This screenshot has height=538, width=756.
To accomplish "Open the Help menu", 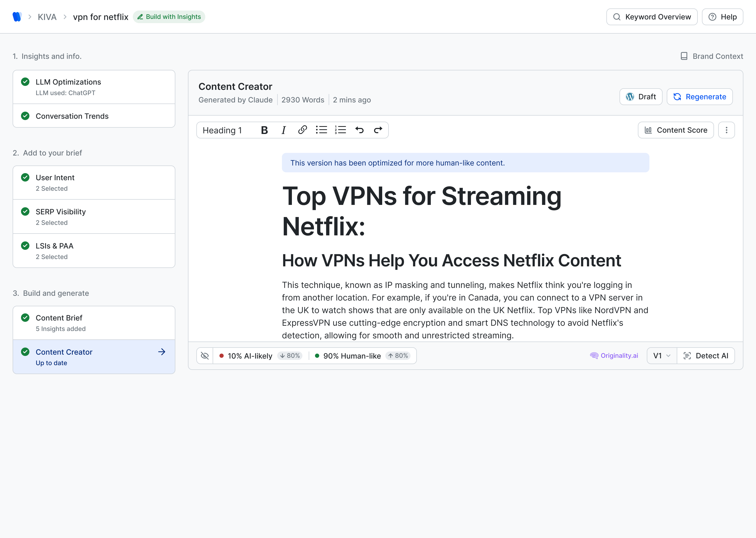I will pyautogui.click(x=722, y=17).
